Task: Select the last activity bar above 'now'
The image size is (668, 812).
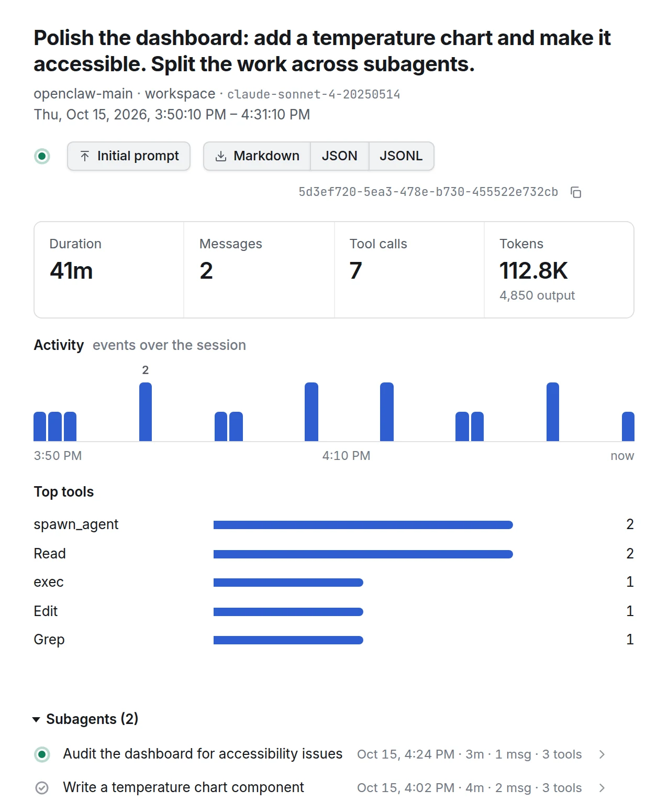Action: [628, 426]
